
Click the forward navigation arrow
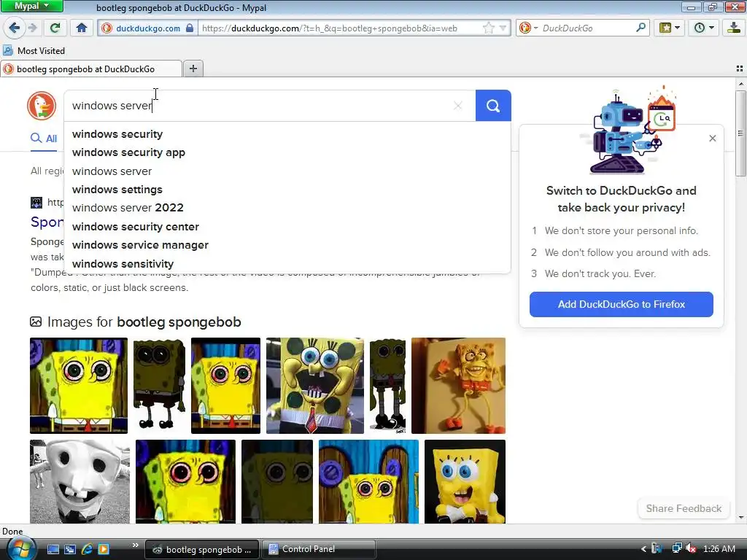pos(32,28)
